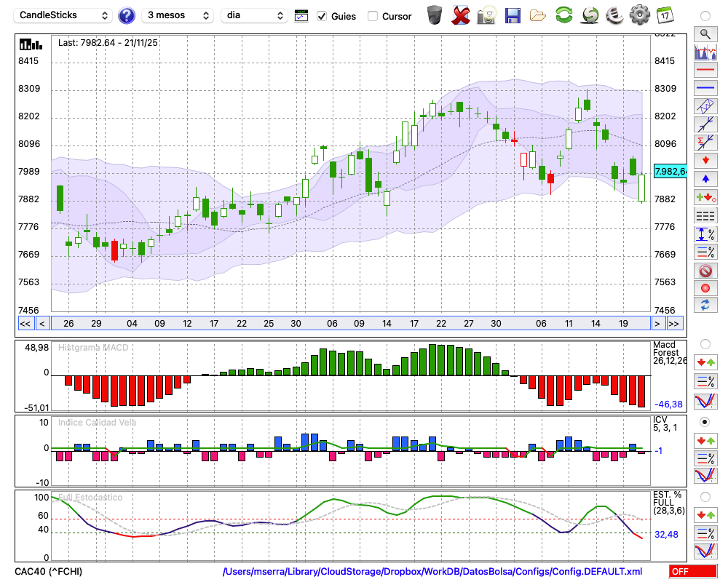The width and height of the screenshot is (728, 582).
Task: Click the chart date timeline bar
Action: tap(349, 323)
